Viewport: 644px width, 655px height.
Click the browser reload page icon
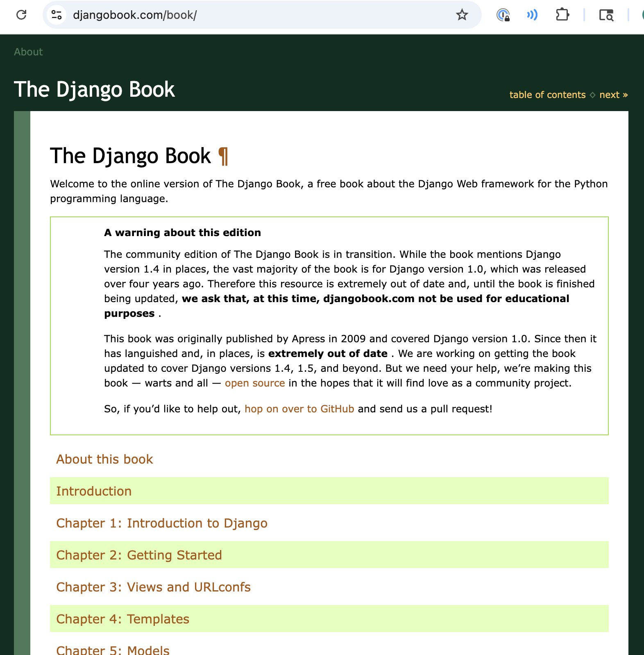pos(21,15)
